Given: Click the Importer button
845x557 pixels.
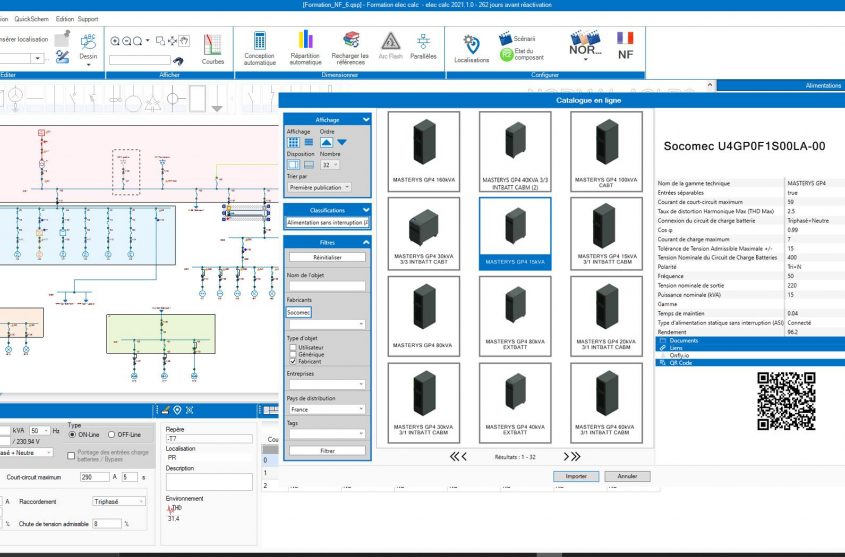Looking at the screenshot, I should [576, 476].
